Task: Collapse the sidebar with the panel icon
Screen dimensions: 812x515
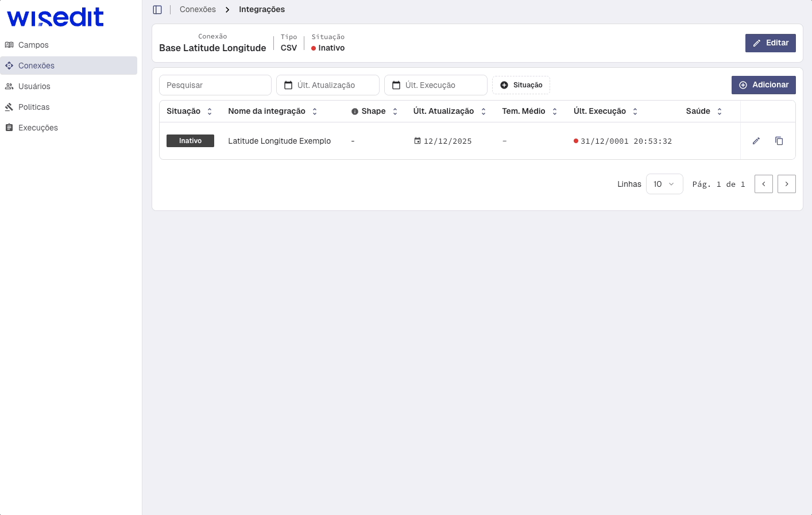Action: coord(157,9)
